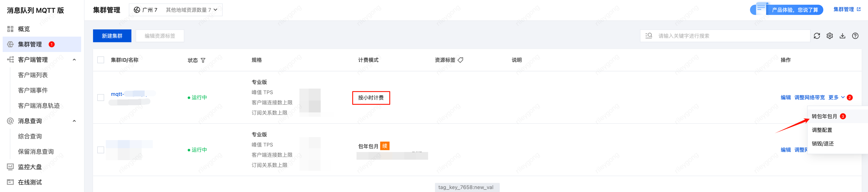The height and width of the screenshot is (192, 868).
Task: Open the 广州 region selector dropdown
Action: tap(175, 10)
